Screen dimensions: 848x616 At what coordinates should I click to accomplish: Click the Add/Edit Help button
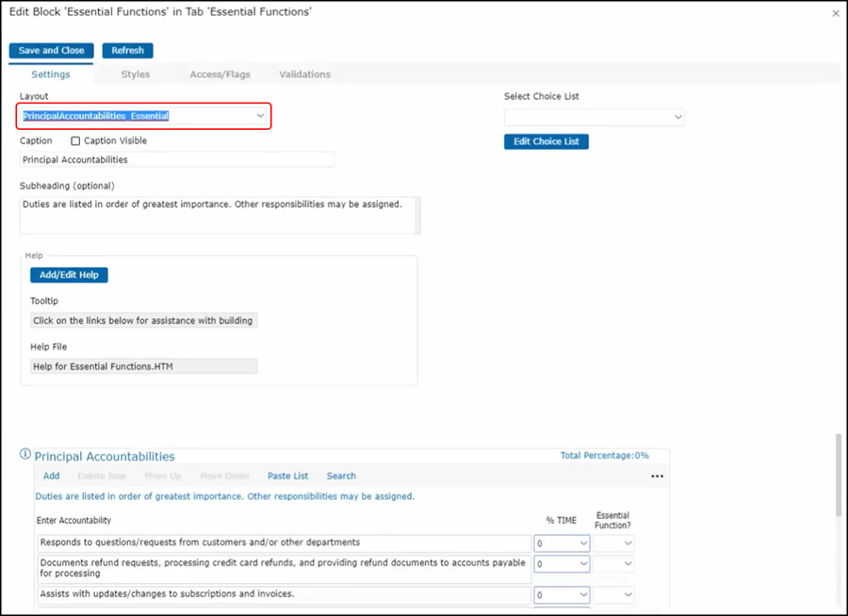click(69, 275)
